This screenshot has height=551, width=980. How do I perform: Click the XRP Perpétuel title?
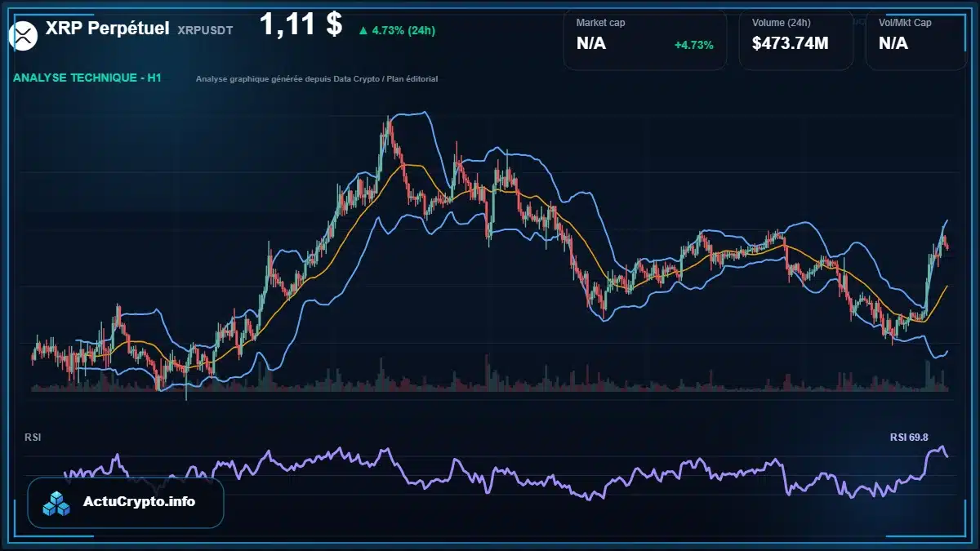coord(108,29)
